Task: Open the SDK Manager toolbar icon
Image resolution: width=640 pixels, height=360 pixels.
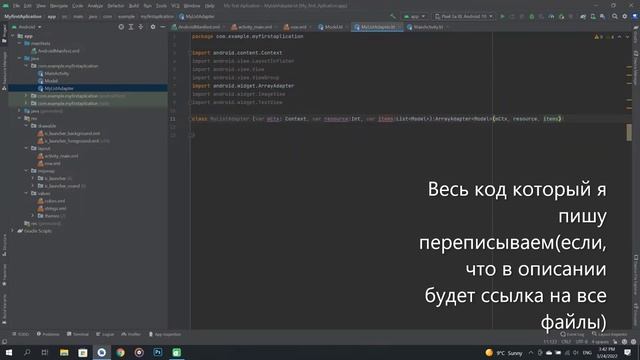Action: pyautogui.click(x=602, y=16)
